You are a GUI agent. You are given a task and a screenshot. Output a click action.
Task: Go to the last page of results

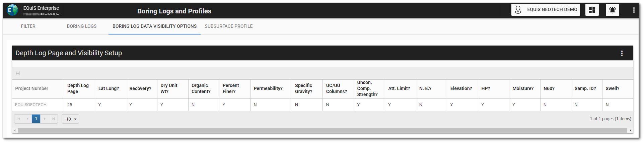click(x=53, y=119)
